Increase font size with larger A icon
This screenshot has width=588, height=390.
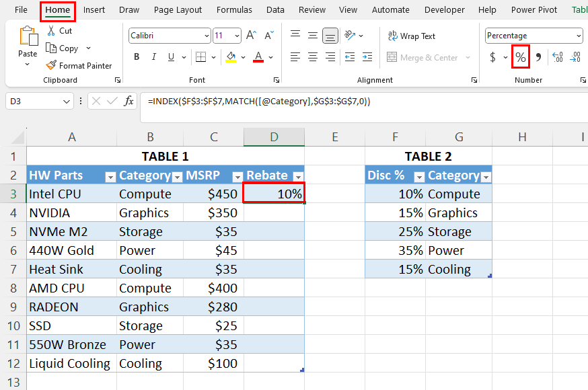click(x=251, y=36)
